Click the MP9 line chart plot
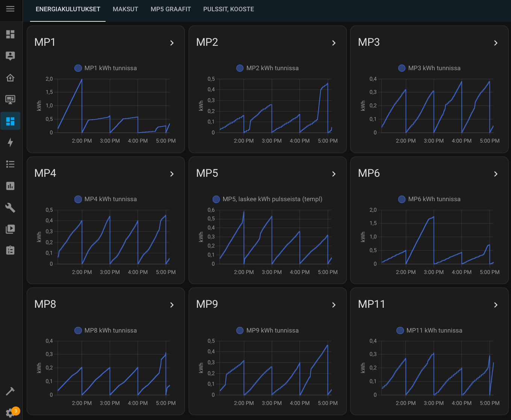This screenshot has height=420, width=511. [x=275, y=368]
